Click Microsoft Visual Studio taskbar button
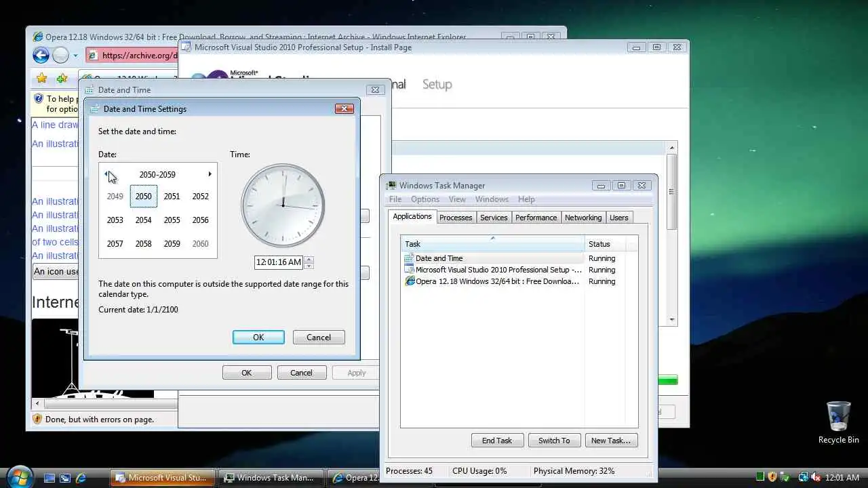The width and height of the screenshot is (868, 488). [163, 478]
